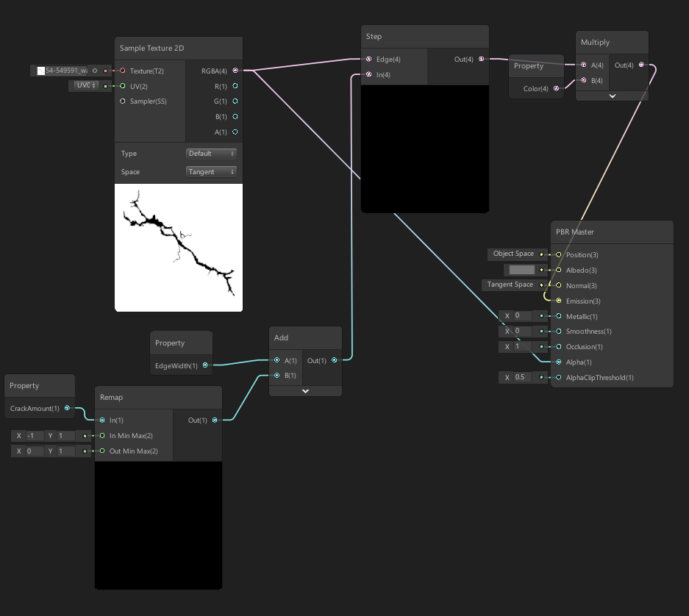The width and height of the screenshot is (689, 616).
Task: Click the Out(4) port of Step node
Action: [x=482, y=59]
